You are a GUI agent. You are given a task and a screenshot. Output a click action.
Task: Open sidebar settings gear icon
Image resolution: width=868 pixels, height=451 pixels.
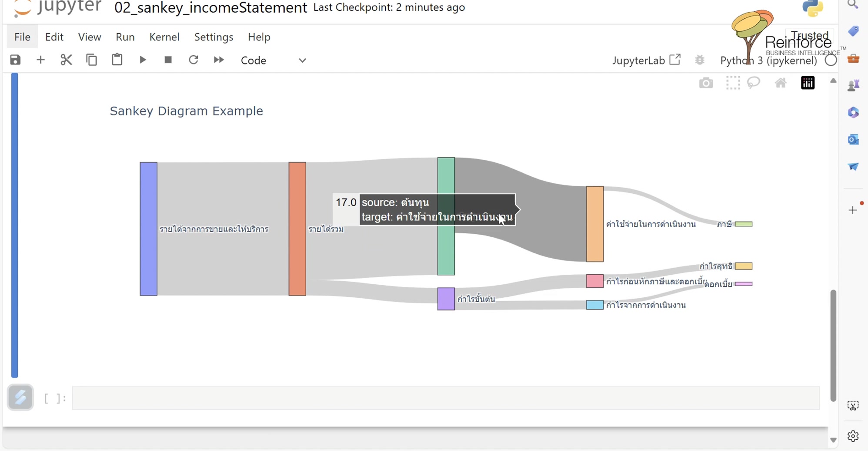(x=853, y=436)
